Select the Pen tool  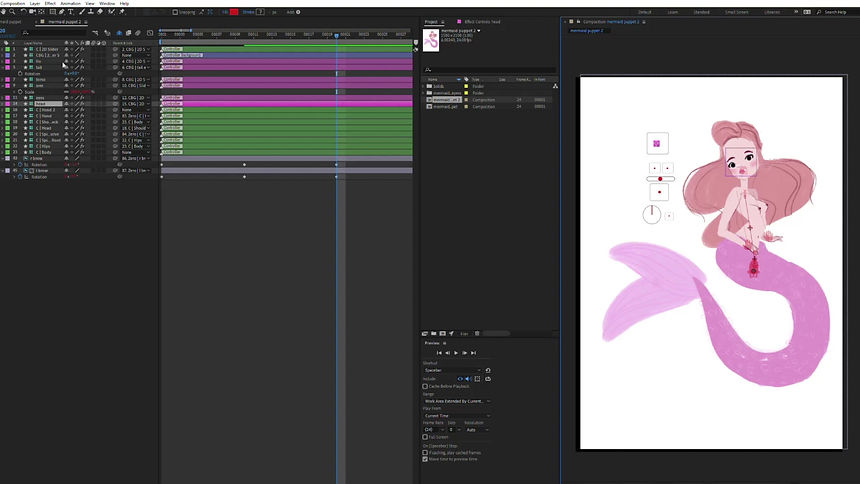pos(61,12)
